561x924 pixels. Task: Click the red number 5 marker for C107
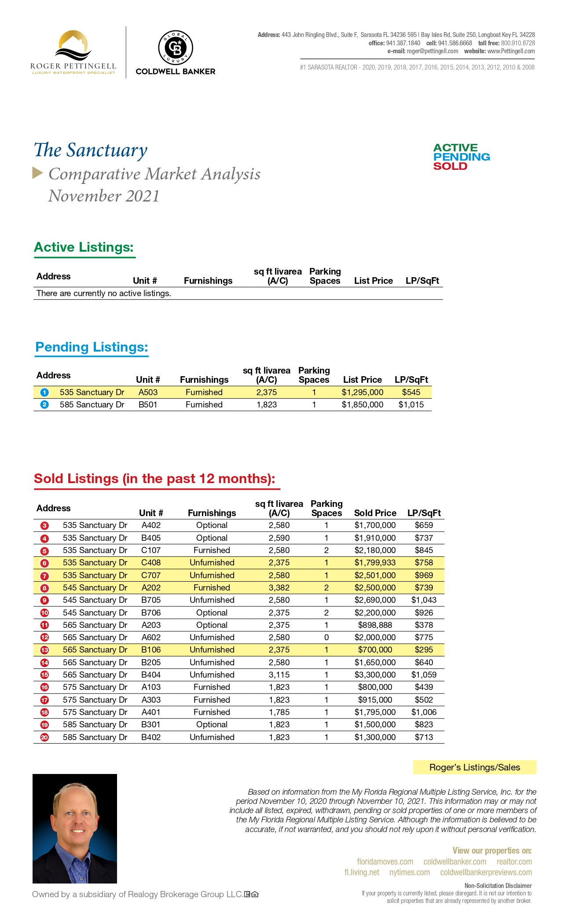44,551
